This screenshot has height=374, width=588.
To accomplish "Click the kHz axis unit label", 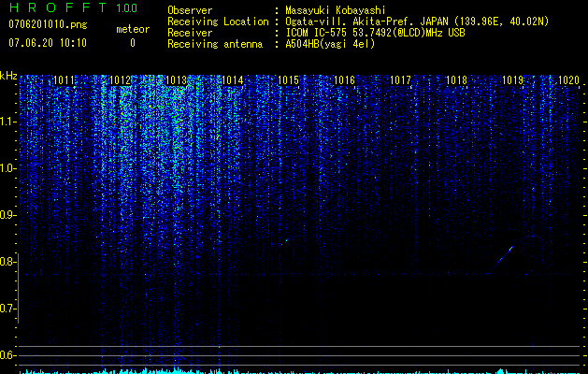I will tap(8, 76).
